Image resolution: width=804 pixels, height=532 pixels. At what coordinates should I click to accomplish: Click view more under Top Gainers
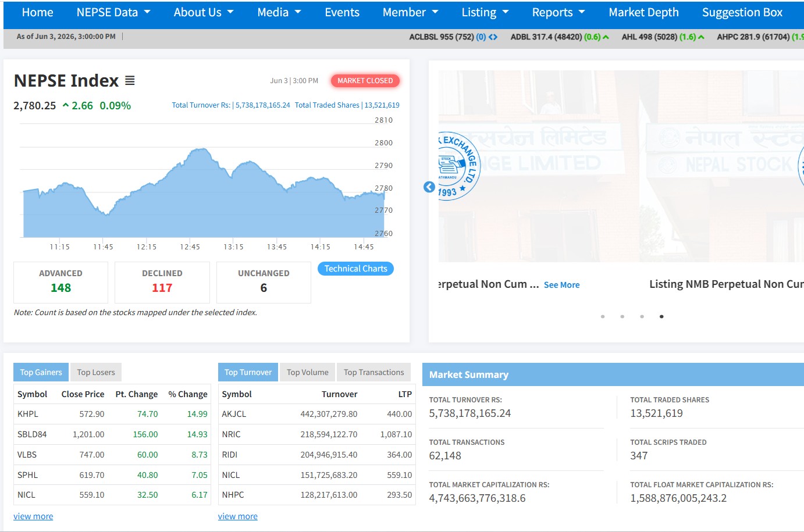pos(33,516)
